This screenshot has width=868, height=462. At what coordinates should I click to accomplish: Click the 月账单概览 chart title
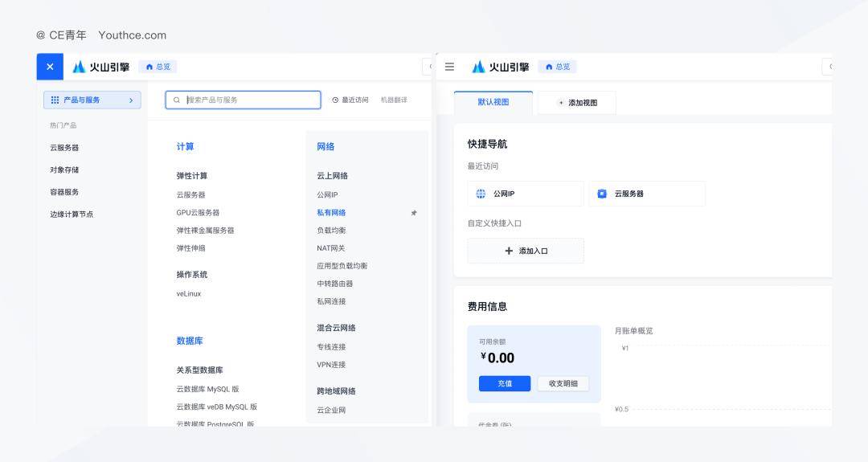tap(634, 331)
